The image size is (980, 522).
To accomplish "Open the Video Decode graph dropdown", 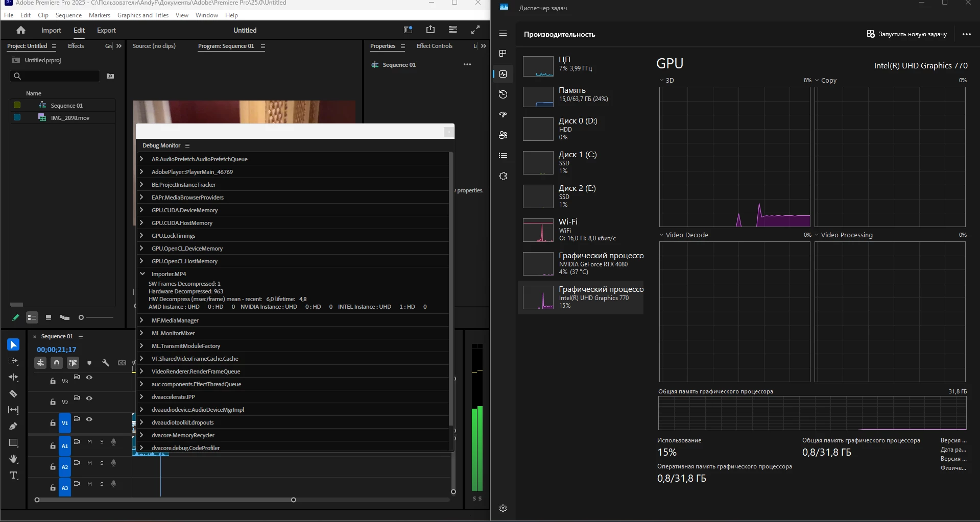I will [x=662, y=235].
